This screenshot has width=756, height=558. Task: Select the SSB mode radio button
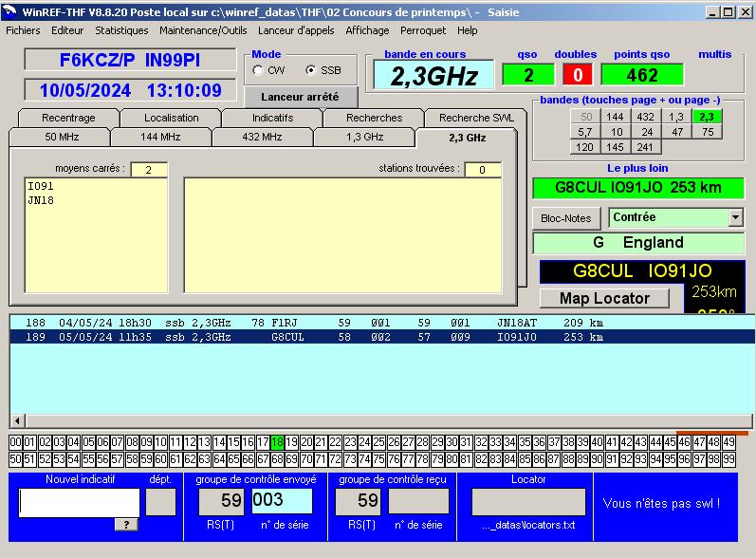pyautogui.click(x=311, y=70)
